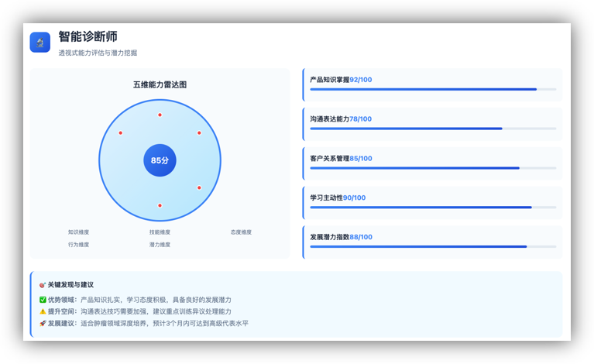Click the bottommost red dot on radar
Screen dimensions: 594x364
pos(160,205)
